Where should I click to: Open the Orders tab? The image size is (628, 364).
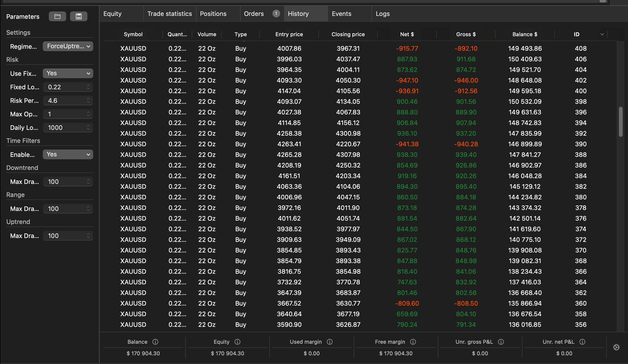tap(254, 14)
